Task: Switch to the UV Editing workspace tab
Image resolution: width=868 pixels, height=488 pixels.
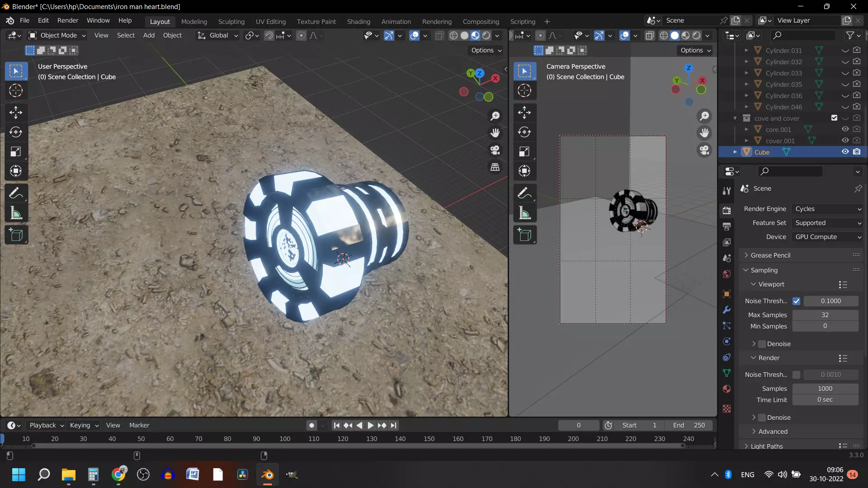Action: (270, 21)
